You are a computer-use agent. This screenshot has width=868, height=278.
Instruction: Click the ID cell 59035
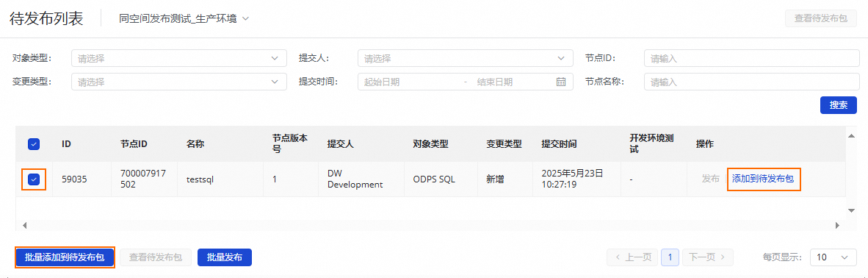(74, 179)
